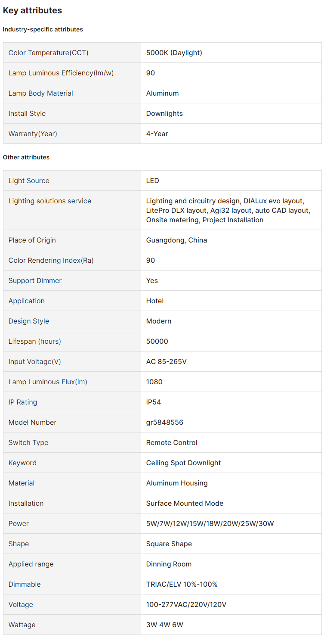Click the model number gr5848556
This screenshot has height=644, width=324.
165,422
